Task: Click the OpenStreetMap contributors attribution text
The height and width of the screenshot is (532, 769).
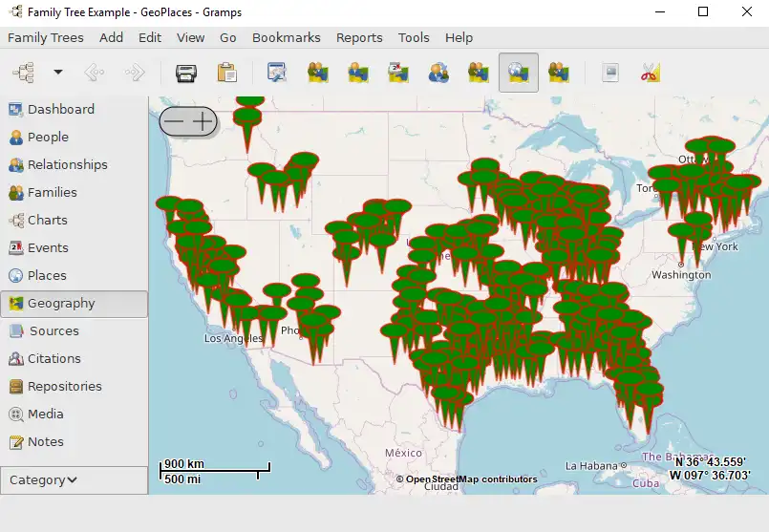Action: (466, 479)
